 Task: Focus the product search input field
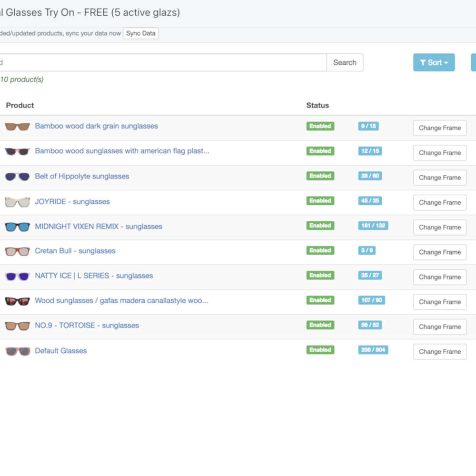click(x=162, y=62)
